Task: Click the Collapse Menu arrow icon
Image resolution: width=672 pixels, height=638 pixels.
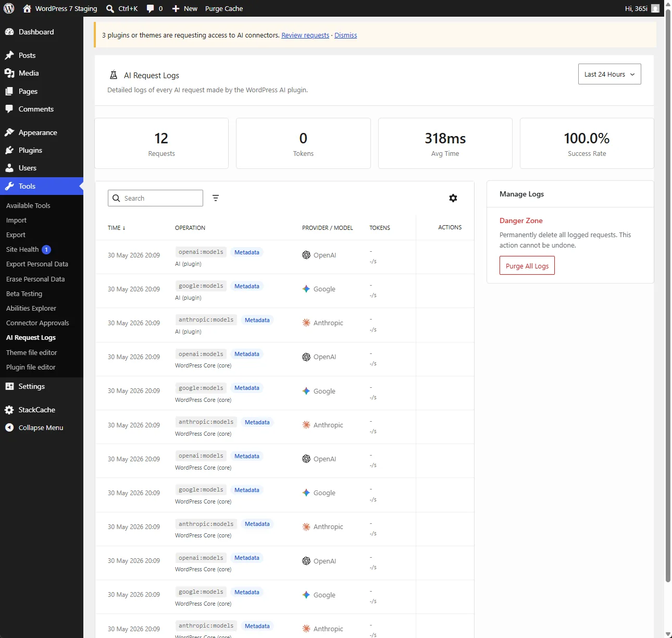Action: (x=9, y=427)
